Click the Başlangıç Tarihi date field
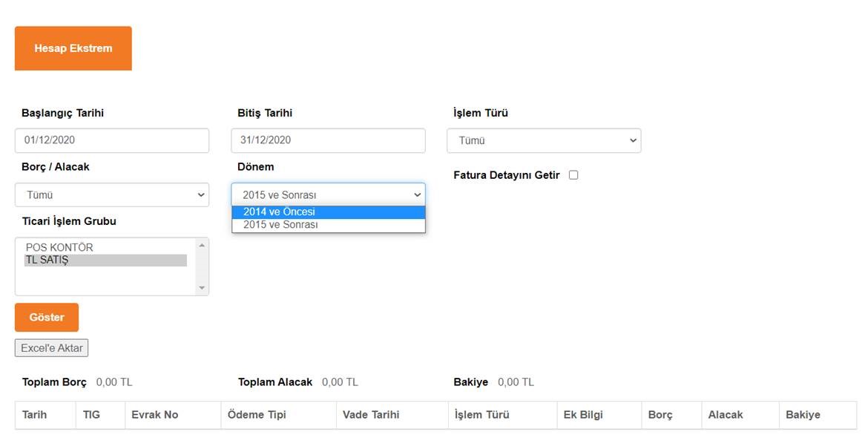The width and height of the screenshot is (868, 435). 111,140
